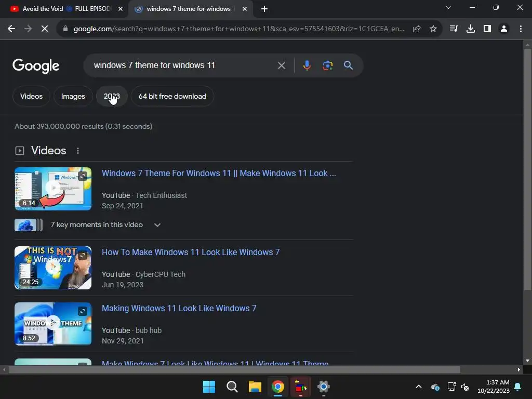This screenshot has height=399, width=532.
Task: Open File Explorer from taskbar
Action: point(255,387)
